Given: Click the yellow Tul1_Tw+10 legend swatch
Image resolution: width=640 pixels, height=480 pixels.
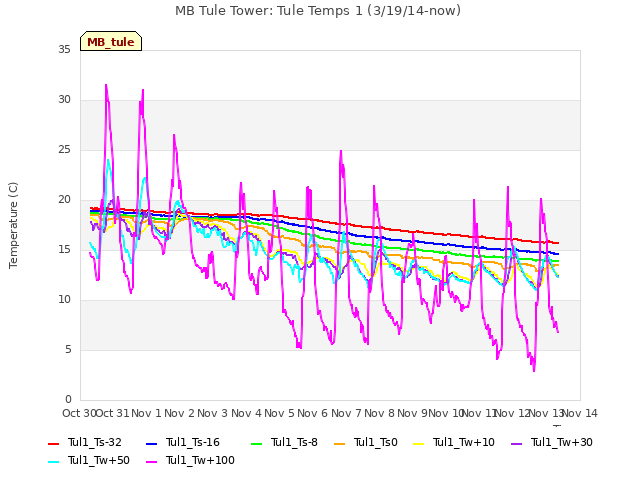Looking at the screenshot, I should click(x=419, y=443).
